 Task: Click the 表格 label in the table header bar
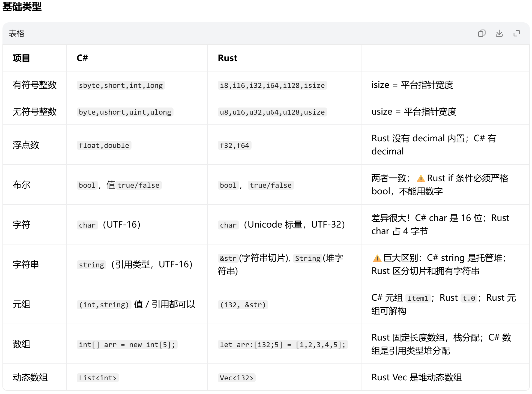(x=17, y=33)
